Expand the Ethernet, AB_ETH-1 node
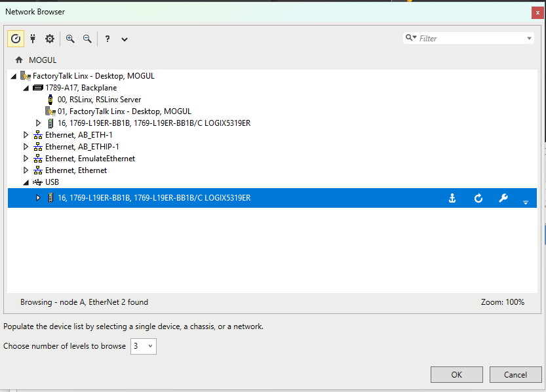 coord(26,135)
